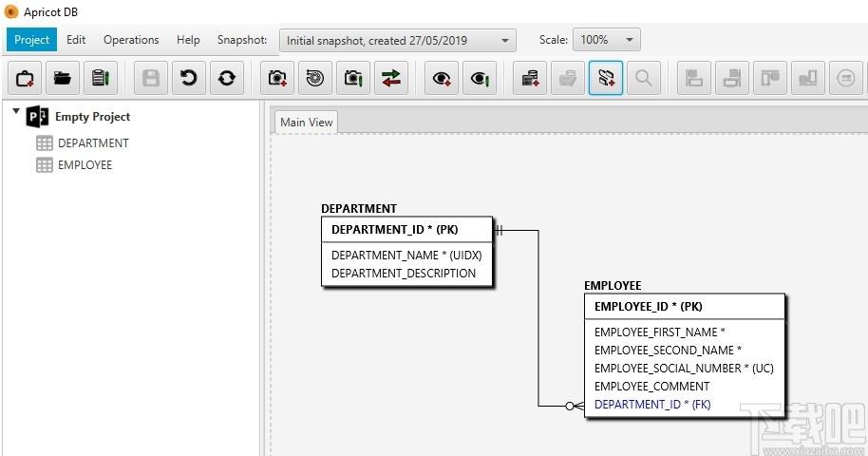Click the Empty Project icon in tree
Image resolution: width=868 pixels, height=456 pixels.
pos(37,117)
